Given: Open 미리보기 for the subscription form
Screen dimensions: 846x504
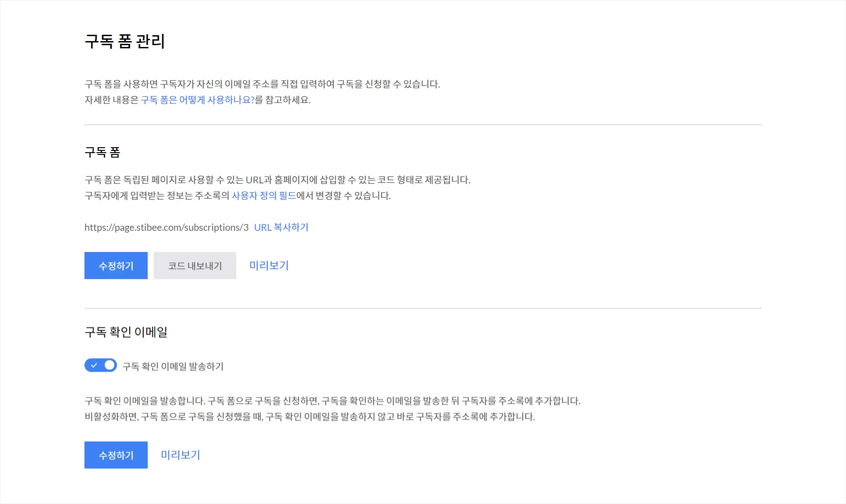Looking at the screenshot, I should coord(269,266).
